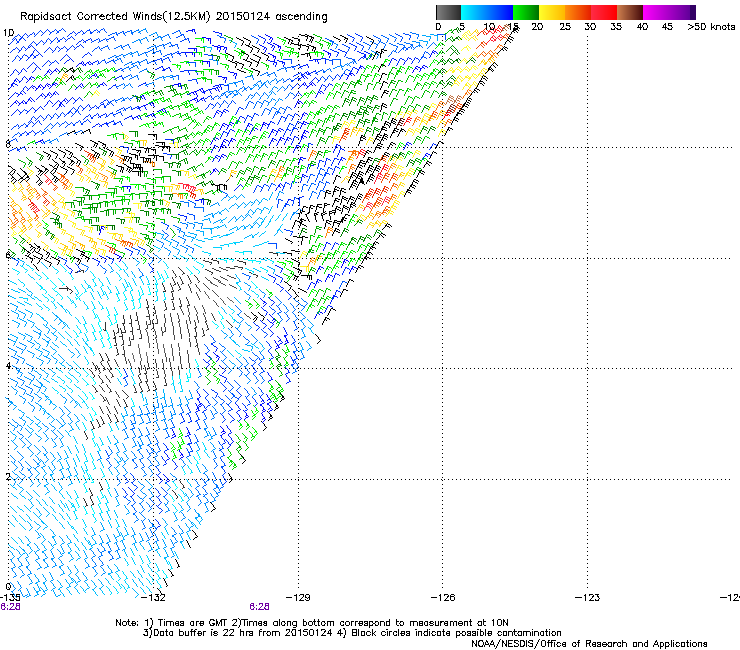Click the legend label '45'
Screen dimensions: 740x650
click(x=667, y=27)
